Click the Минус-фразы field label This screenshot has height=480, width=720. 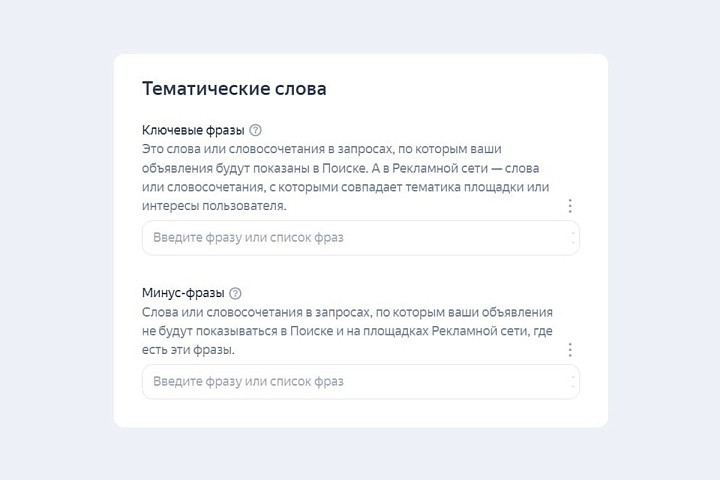[x=184, y=294]
